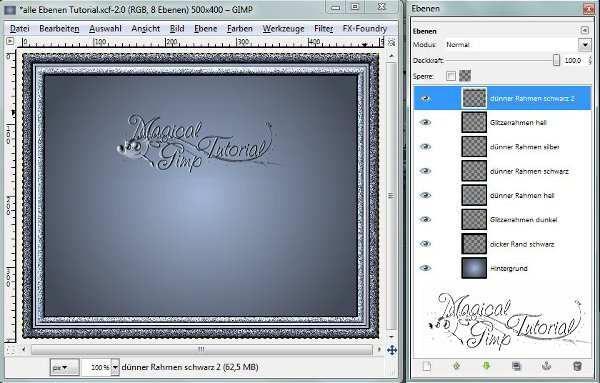Viewport: 600px width, 383px height.
Task: Select layer name 'dünner Rahmen hell'
Action: 522,196
